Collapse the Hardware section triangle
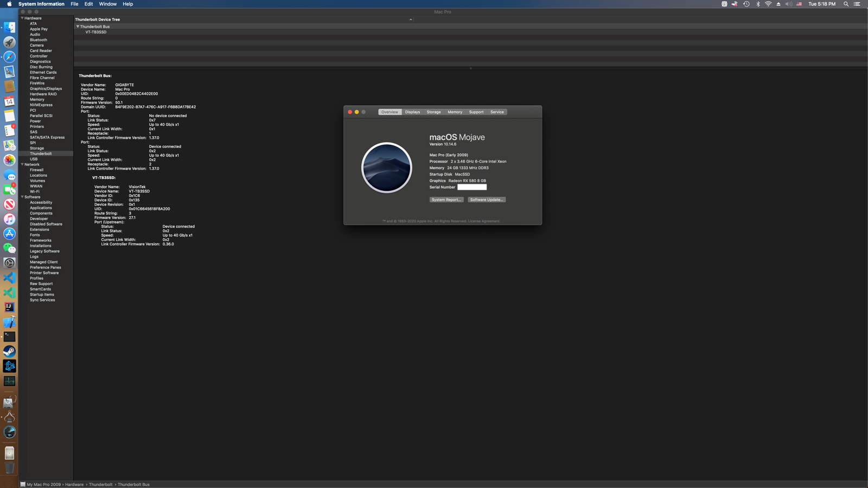Viewport: 868px width, 488px height. [22, 18]
